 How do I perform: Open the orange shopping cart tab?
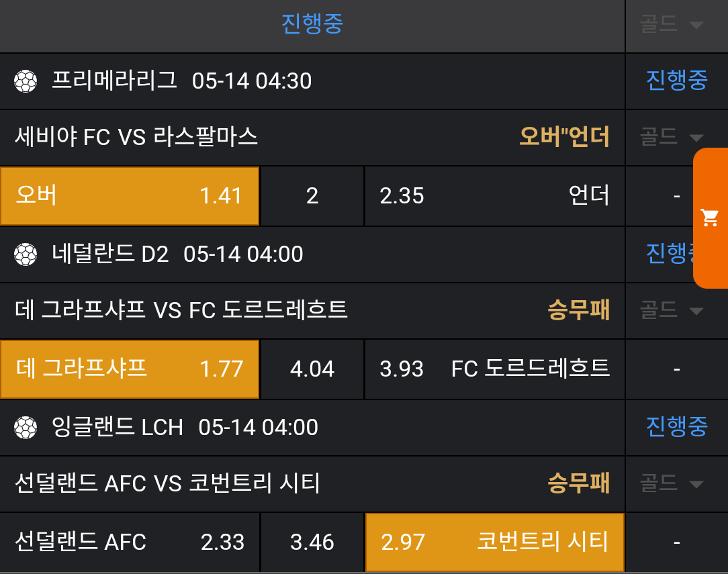(x=710, y=218)
